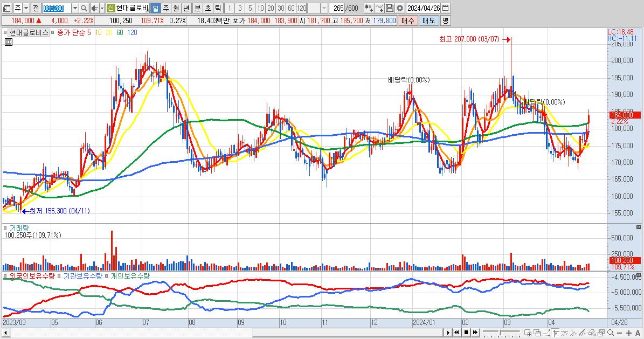
Task: Click the 전 button beside stock code
Action: (36, 8)
